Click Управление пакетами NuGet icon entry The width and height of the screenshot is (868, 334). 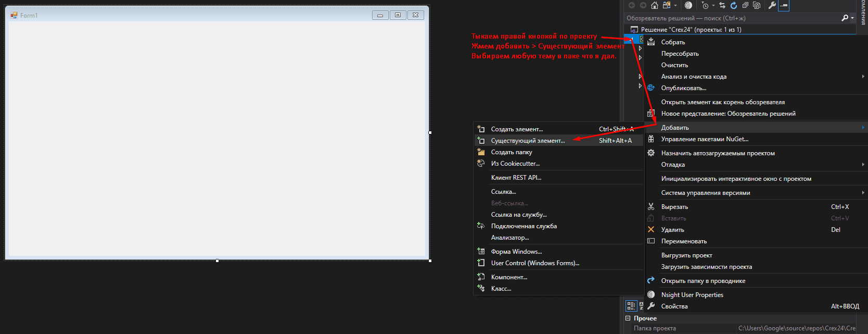pyautogui.click(x=651, y=139)
